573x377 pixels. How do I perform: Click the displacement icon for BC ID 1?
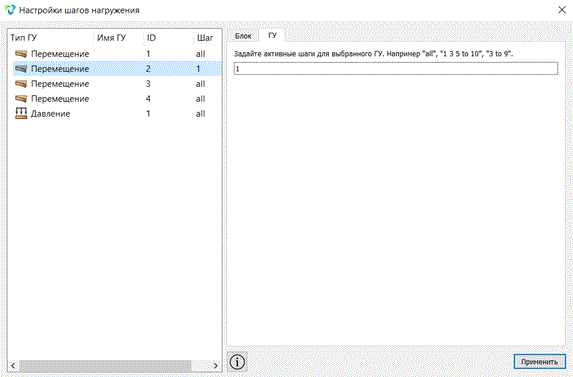point(21,54)
